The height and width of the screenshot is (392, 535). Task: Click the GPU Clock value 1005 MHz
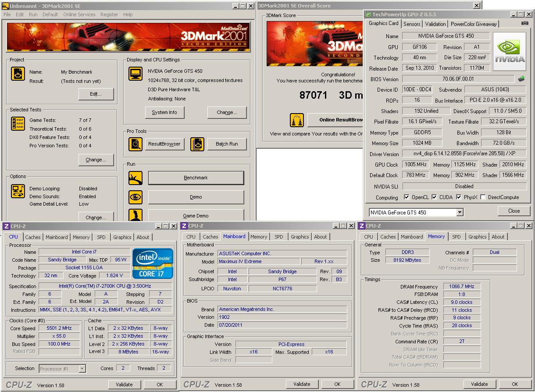coord(416,164)
